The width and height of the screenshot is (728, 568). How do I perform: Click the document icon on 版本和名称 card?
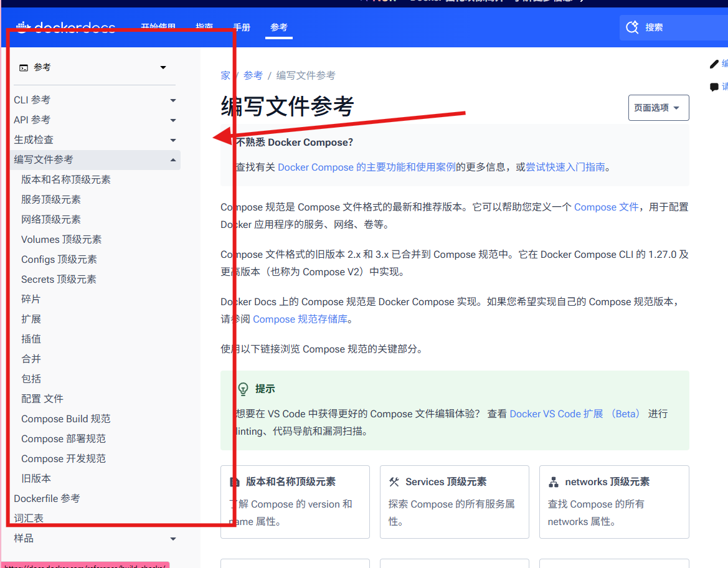pyautogui.click(x=235, y=482)
